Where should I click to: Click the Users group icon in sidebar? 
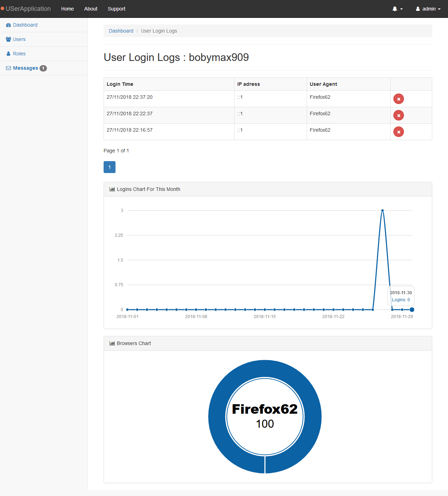pyautogui.click(x=8, y=39)
